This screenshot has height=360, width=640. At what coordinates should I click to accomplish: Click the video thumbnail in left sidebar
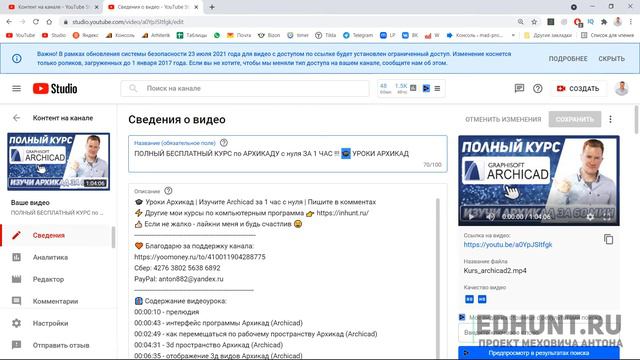coord(58,162)
